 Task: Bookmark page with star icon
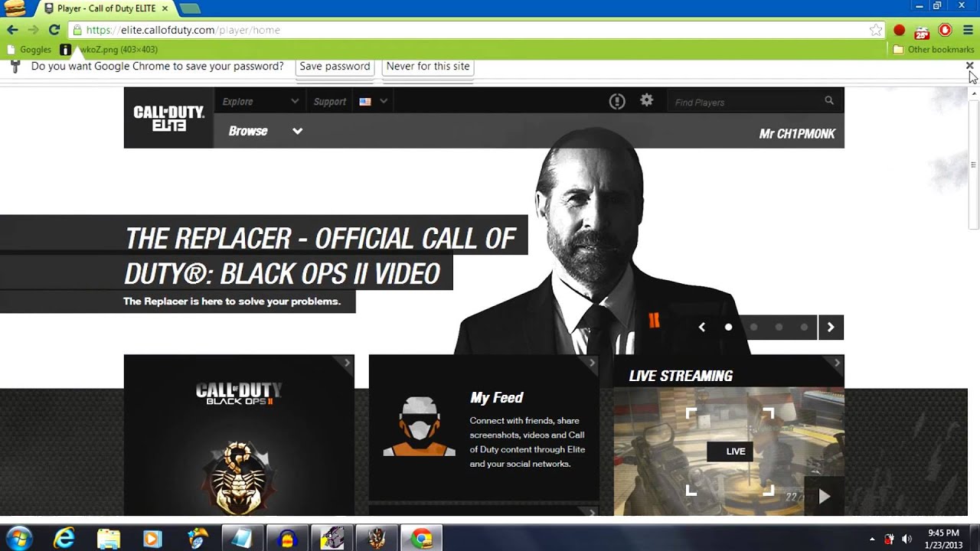click(876, 30)
